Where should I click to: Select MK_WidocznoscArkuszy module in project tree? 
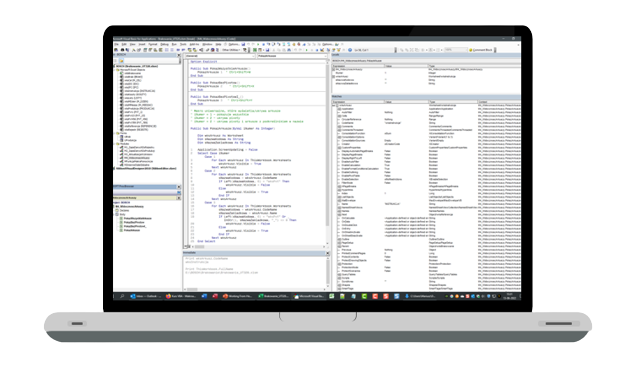pyautogui.click(x=137, y=158)
